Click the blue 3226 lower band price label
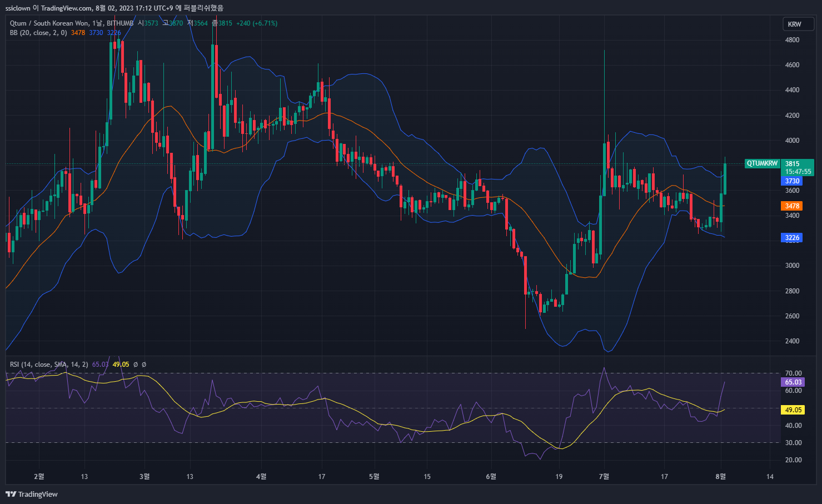The width and height of the screenshot is (822, 504). pyautogui.click(x=792, y=238)
